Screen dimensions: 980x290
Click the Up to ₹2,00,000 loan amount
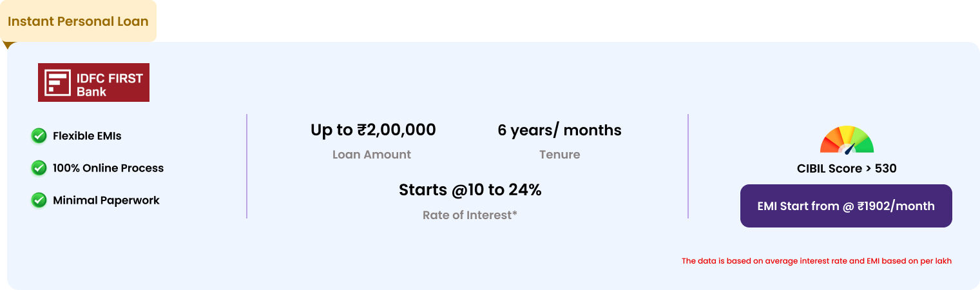point(373,130)
